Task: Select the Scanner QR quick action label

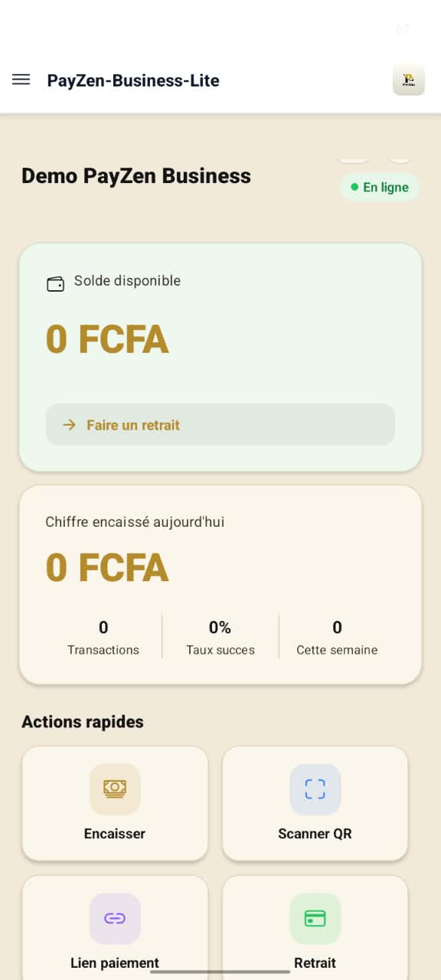Action: [315, 834]
